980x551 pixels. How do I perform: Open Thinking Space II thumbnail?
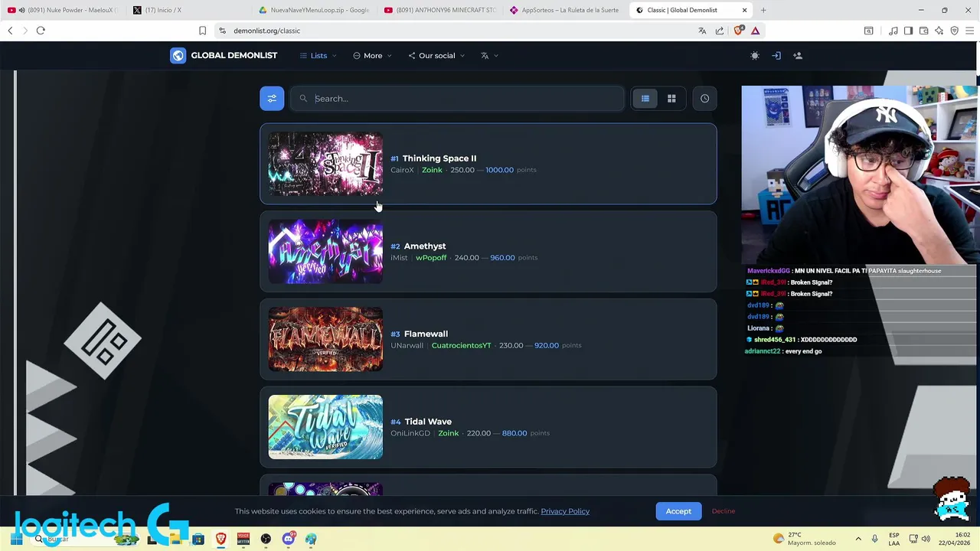325,164
